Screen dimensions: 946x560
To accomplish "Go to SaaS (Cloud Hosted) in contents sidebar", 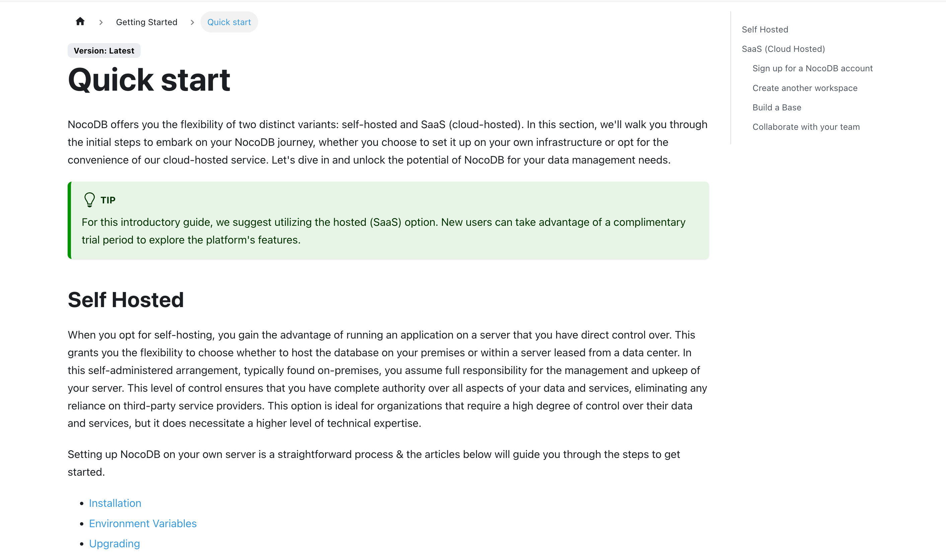I will (783, 49).
